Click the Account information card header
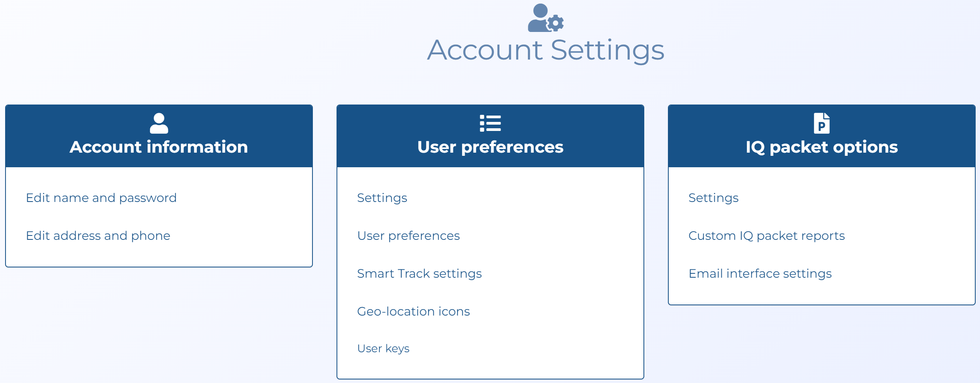Image resolution: width=980 pixels, height=383 pixels. click(159, 147)
